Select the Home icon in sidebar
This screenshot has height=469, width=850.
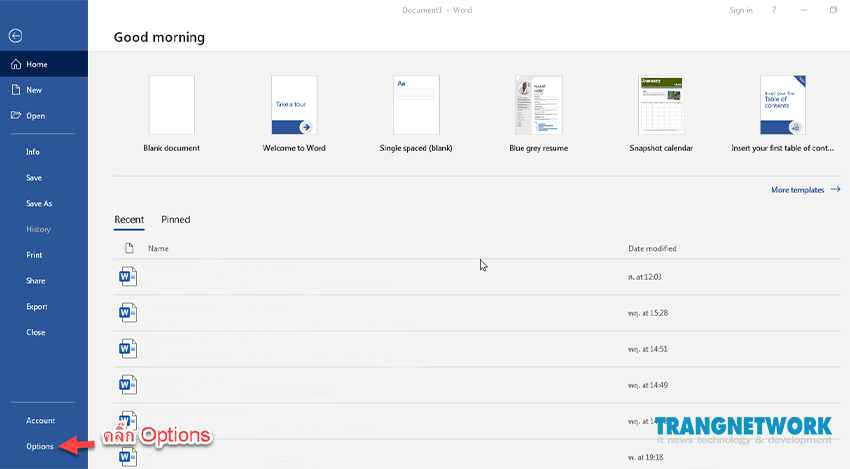(x=16, y=64)
